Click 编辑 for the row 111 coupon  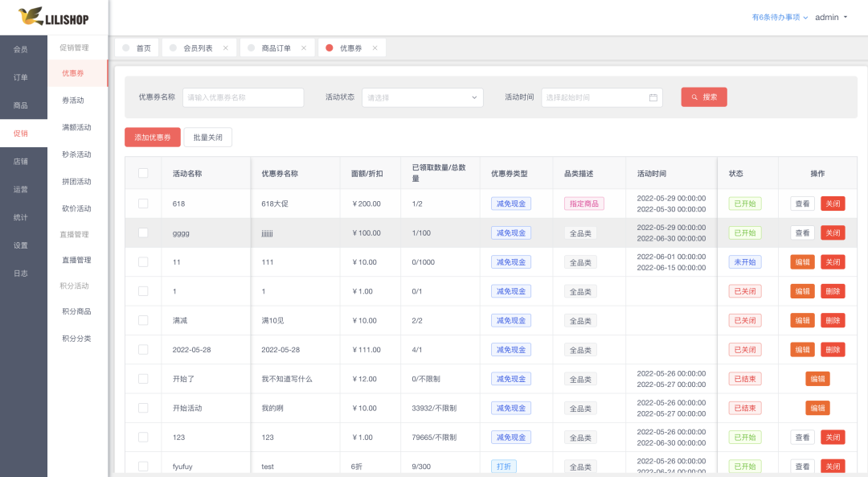click(x=802, y=262)
